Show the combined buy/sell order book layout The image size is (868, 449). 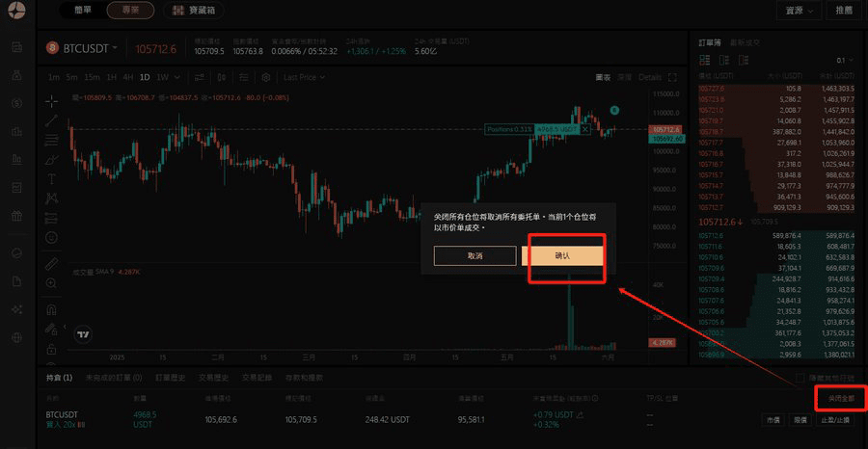coord(703,60)
